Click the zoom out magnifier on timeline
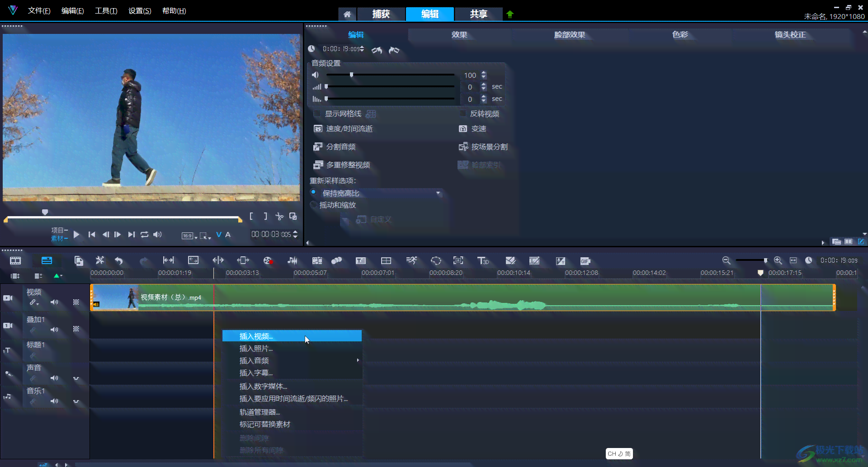This screenshot has width=868, height=467. (726, 260)
